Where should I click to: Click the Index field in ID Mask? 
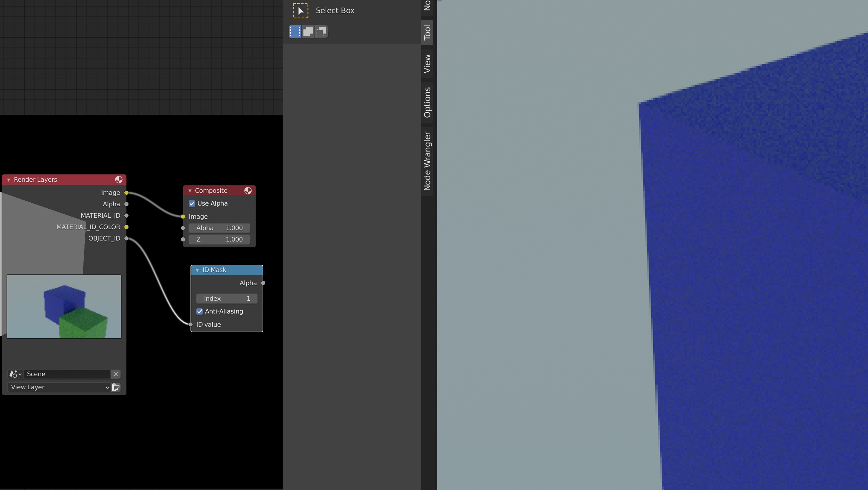(227, 299)
